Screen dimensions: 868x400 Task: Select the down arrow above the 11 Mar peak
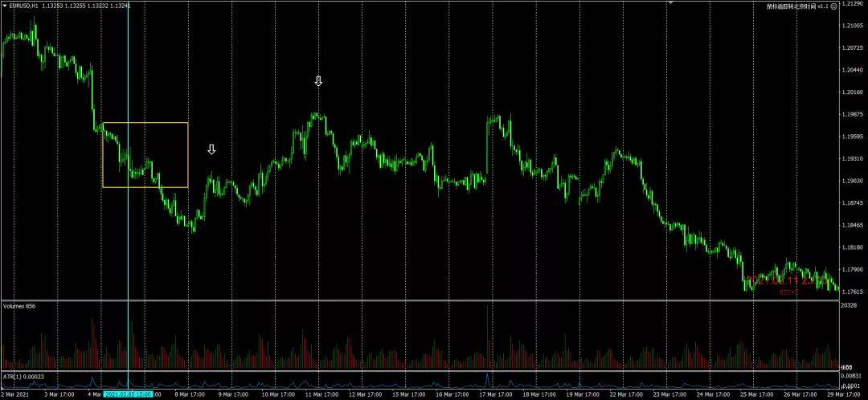318,81
